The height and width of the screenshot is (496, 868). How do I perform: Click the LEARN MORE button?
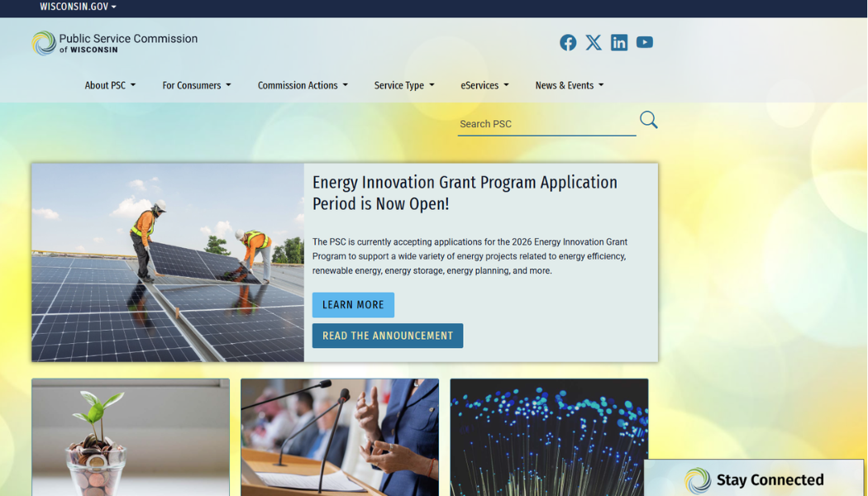pyautogui.click(x=353, y=305)
